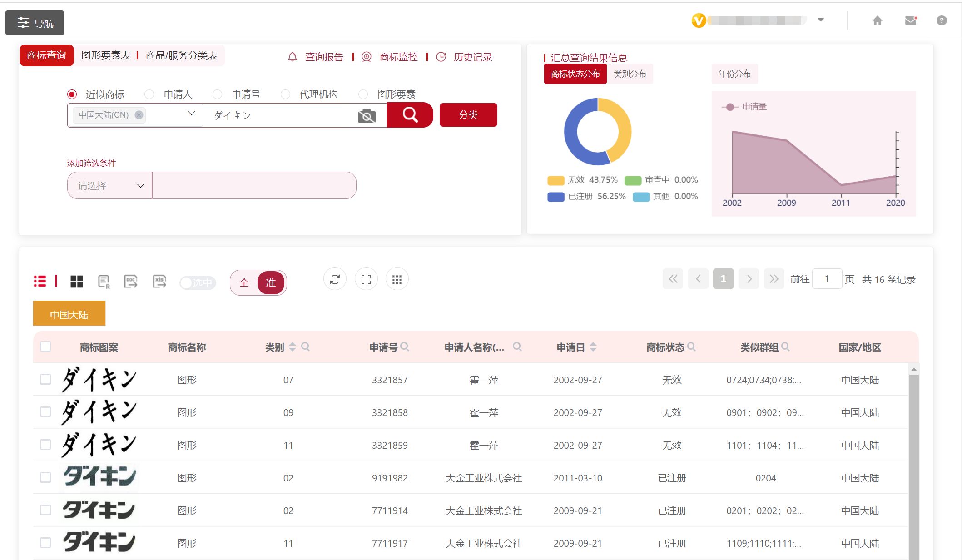Open the column settings grid icon
Image resolution: width=962 pixels, height=560 pixels.
(x=397, y=279)
